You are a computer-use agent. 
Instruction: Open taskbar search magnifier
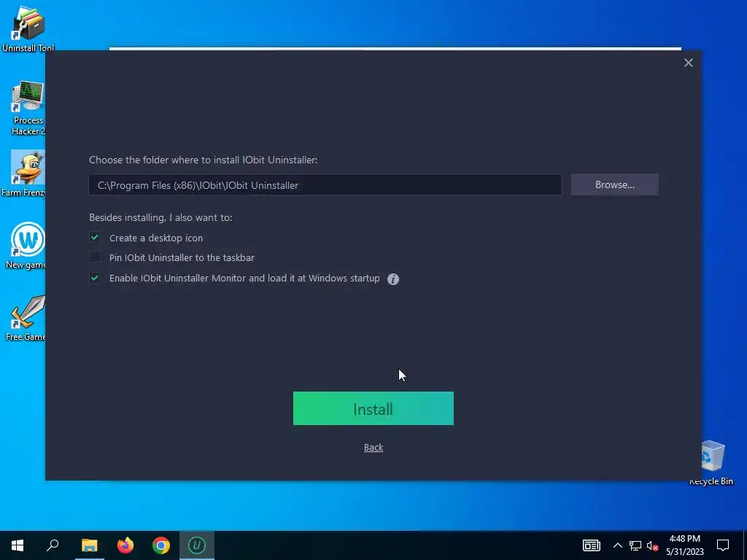click(x=53, y=545)
